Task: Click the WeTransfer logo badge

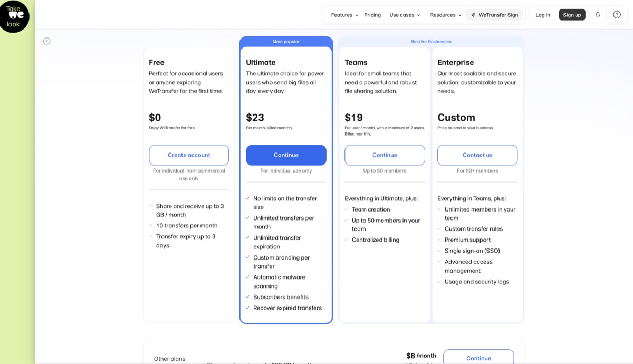Action: (x=14, y=16)
